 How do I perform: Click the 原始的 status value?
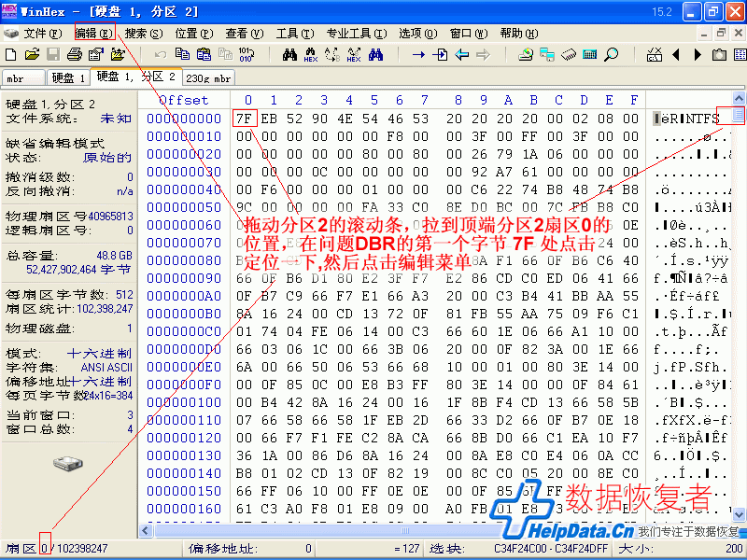[x=107, y=157]
